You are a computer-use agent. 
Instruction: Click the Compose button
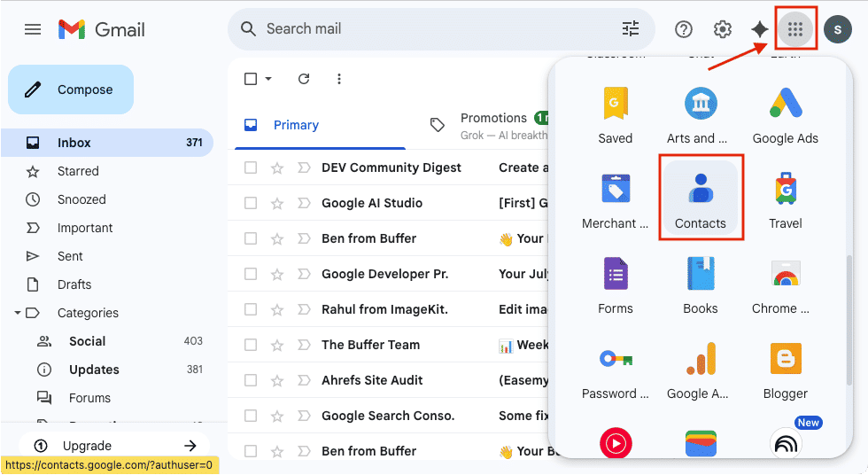[71, 90]
